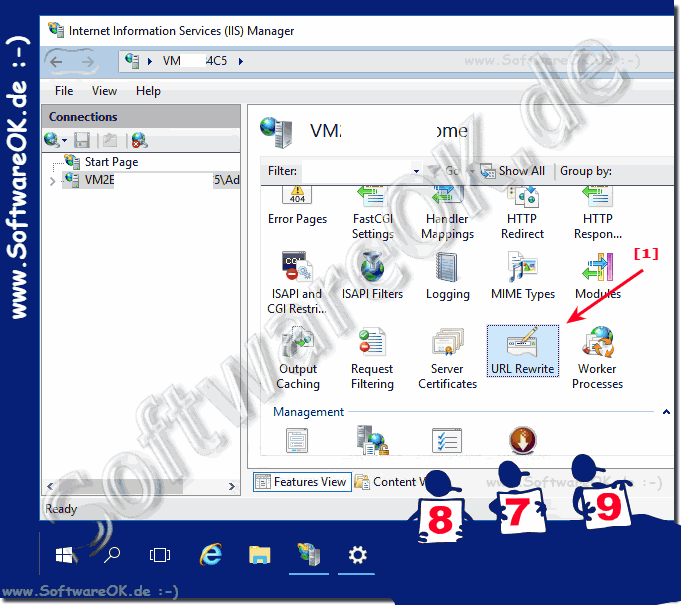Image resolution: width=681 pixels, height=605 pixels.
Task: Click Management server with lock icon
Action: point(372,440)
